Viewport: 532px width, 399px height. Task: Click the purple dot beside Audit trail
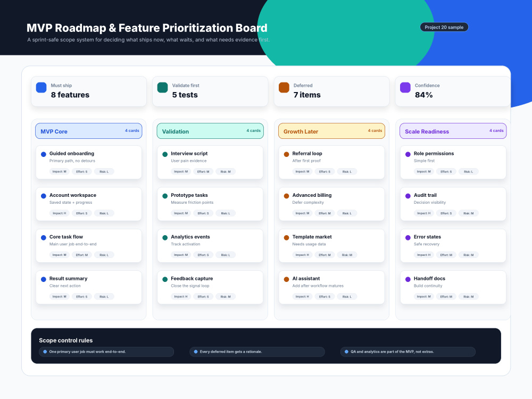tap(408, 196)
